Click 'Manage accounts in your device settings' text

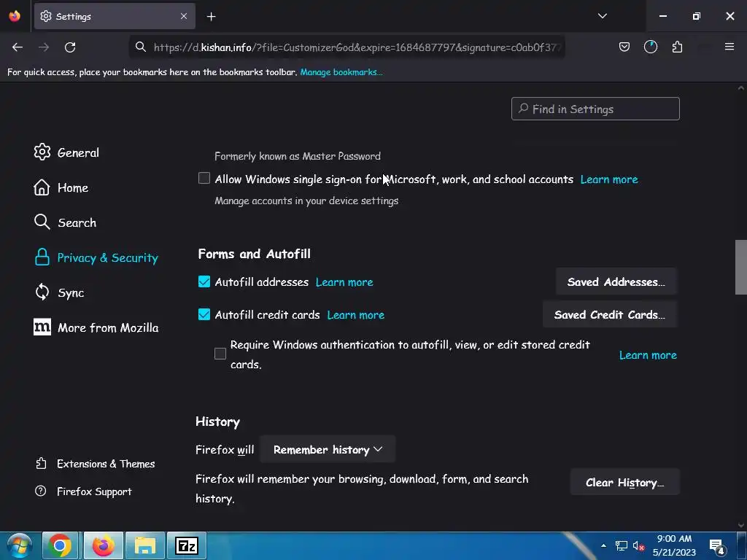[x=306, y=201]
